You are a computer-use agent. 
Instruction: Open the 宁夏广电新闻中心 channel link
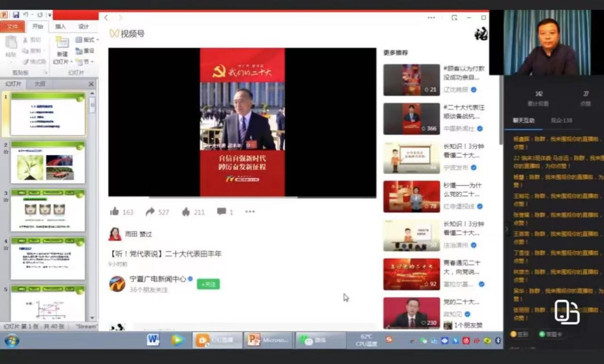157,279
